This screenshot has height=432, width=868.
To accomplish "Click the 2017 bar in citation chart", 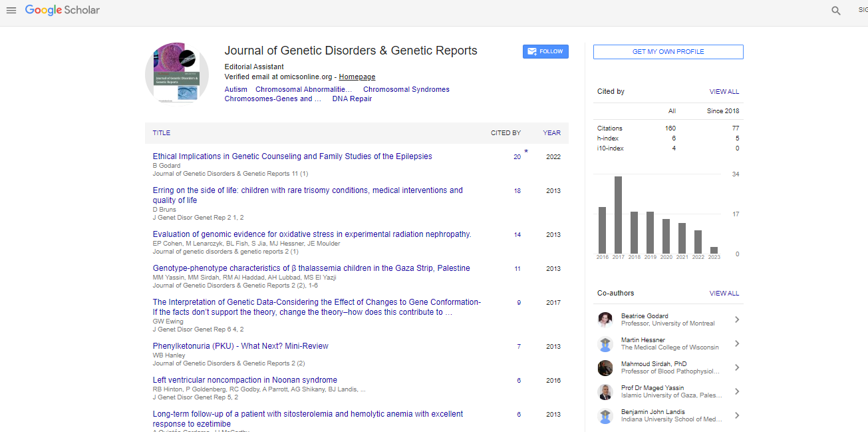I will 618,215.
